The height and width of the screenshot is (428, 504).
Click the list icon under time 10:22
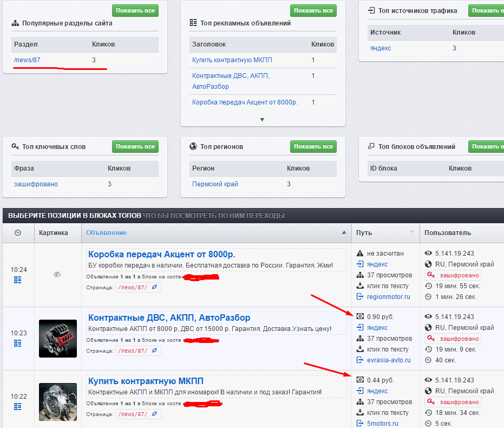(18, 407)
